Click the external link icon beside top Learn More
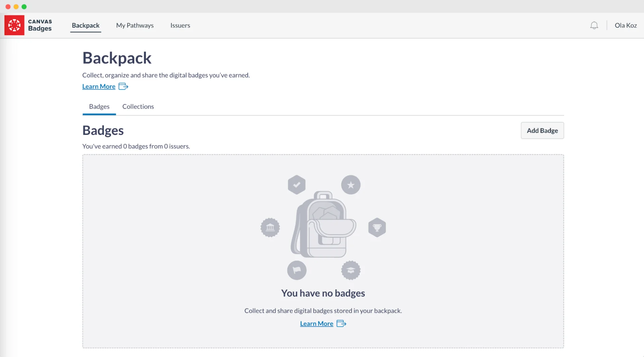This screenshot has height=357, width=644. (x=123, y=87)
